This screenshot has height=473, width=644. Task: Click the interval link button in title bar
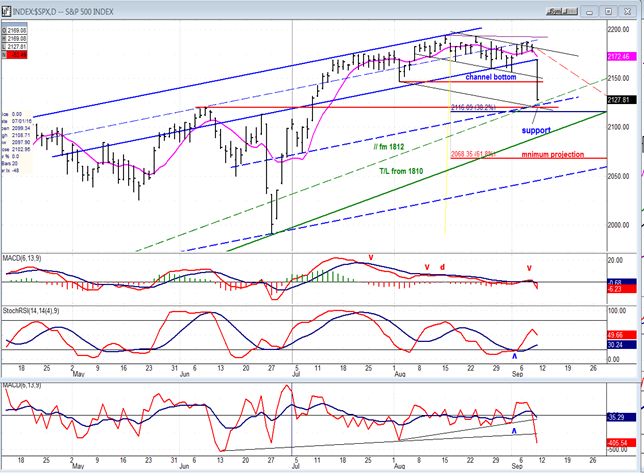[x=570, y=12]
